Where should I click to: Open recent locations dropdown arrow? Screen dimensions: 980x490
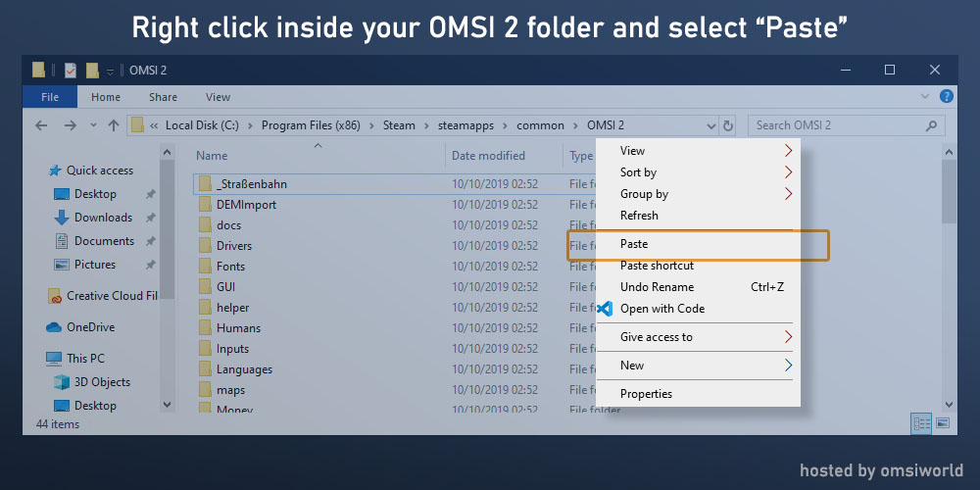tap(94, 125)
